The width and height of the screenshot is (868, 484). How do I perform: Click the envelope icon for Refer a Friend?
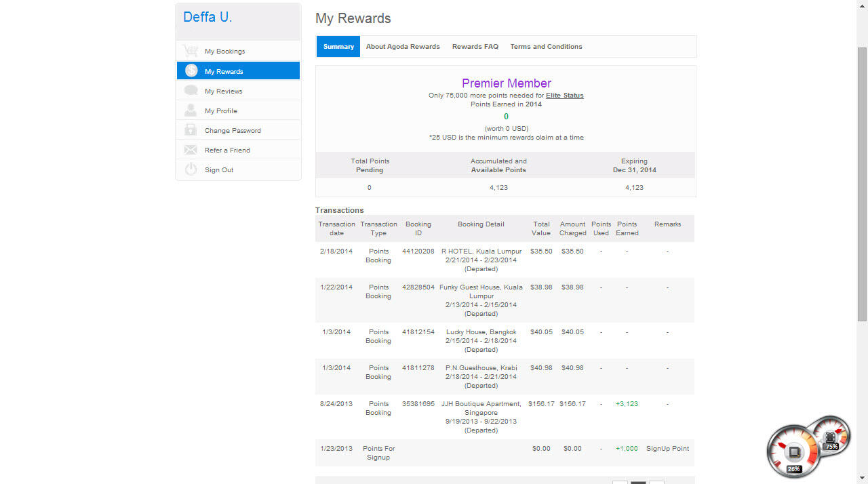(191, 150)
